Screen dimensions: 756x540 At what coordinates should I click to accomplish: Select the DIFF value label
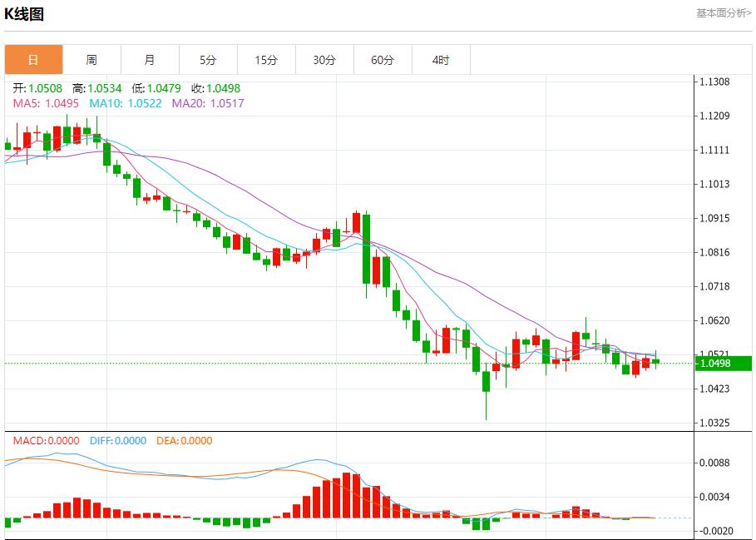[x=116, y=441]
